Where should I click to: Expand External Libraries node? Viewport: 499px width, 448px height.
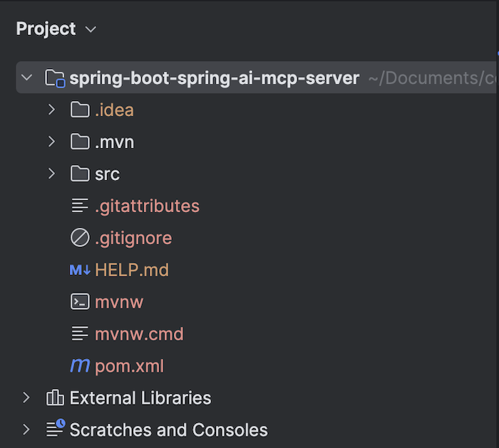click(x=26, y=397)
